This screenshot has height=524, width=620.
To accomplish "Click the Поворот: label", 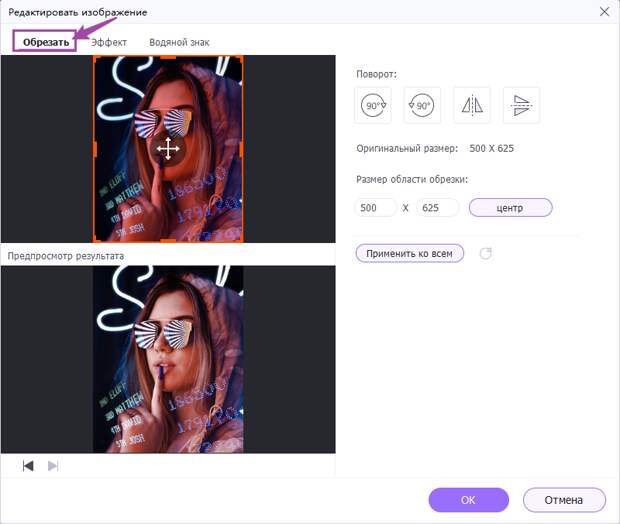I will (376, 74).
